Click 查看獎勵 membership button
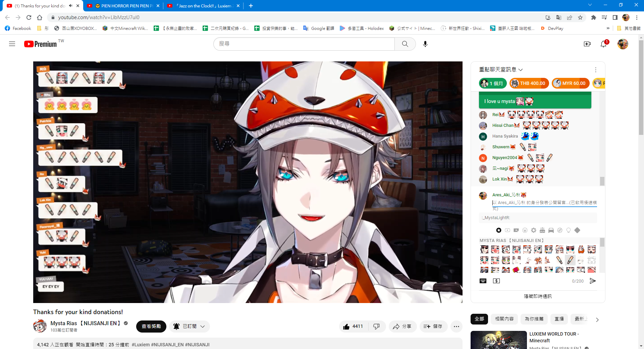This screenshot has width=644, height=349. 151,327
